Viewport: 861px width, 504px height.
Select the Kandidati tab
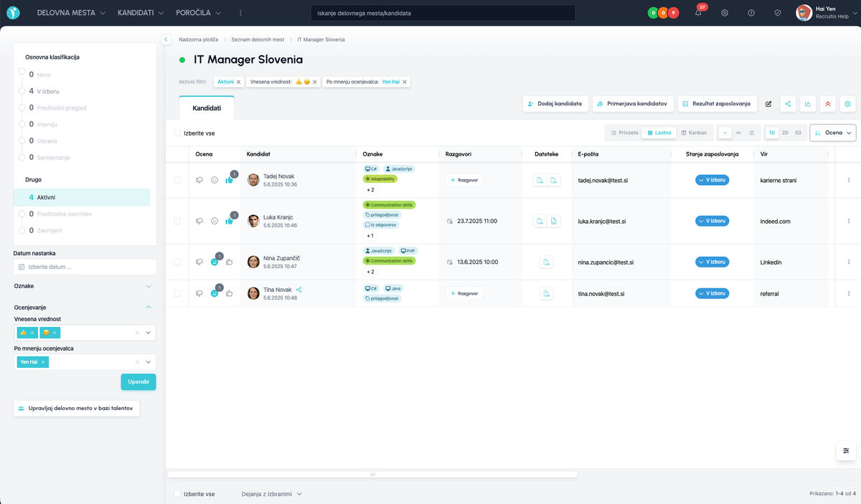tap(207, 108)
